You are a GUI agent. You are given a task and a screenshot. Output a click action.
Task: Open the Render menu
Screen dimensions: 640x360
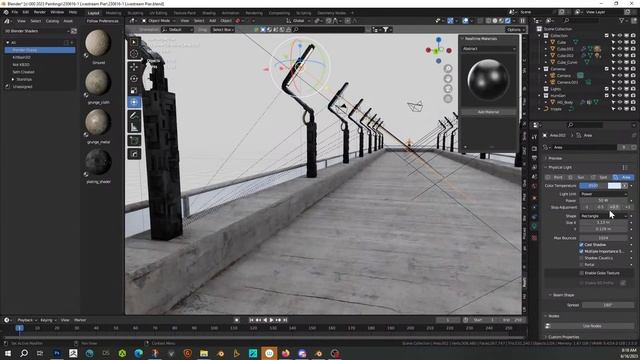40,12
